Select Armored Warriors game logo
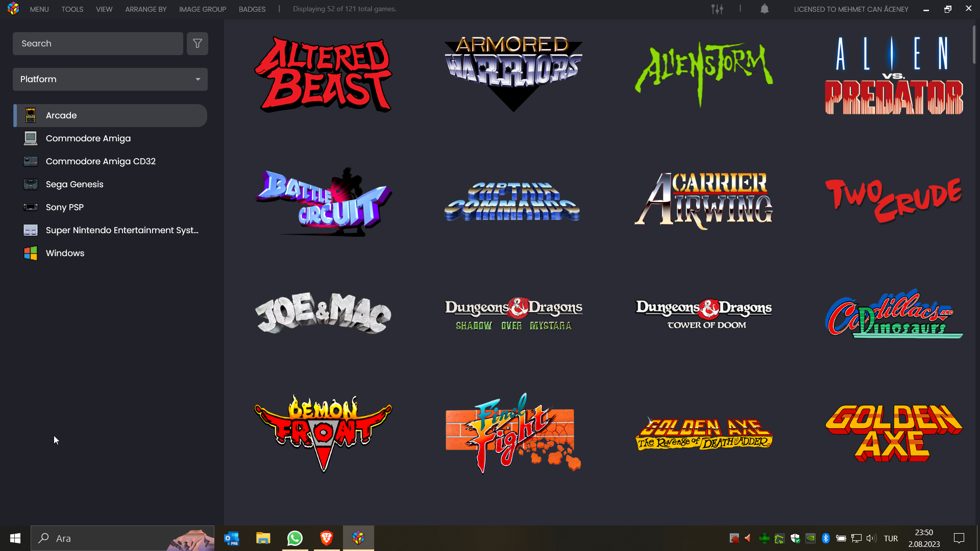 tap(513, 74)
